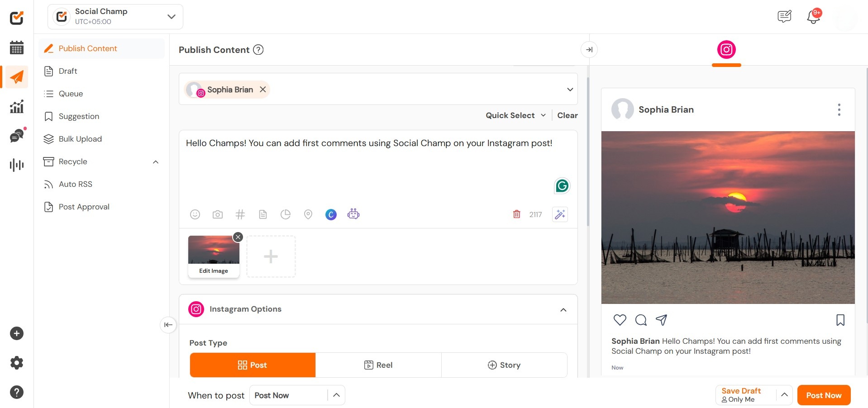Click Clear to deselect accounts
Image resolution: width=868 pixels, height=408 pixels.
pyautogui.click(x=568, y=115)
